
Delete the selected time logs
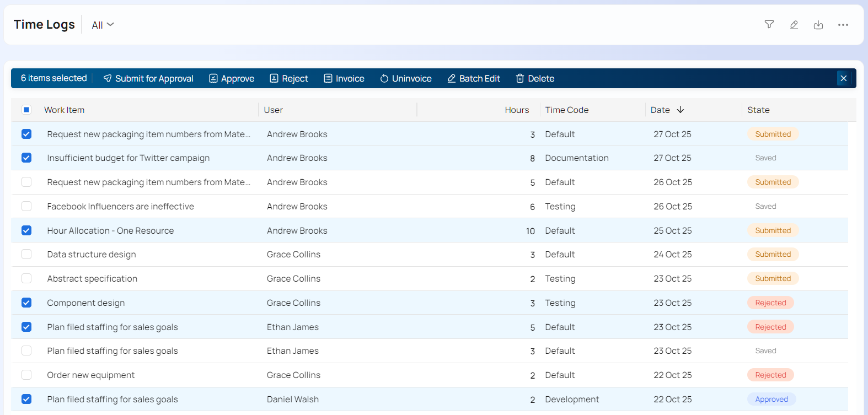(x=535, y=78)
